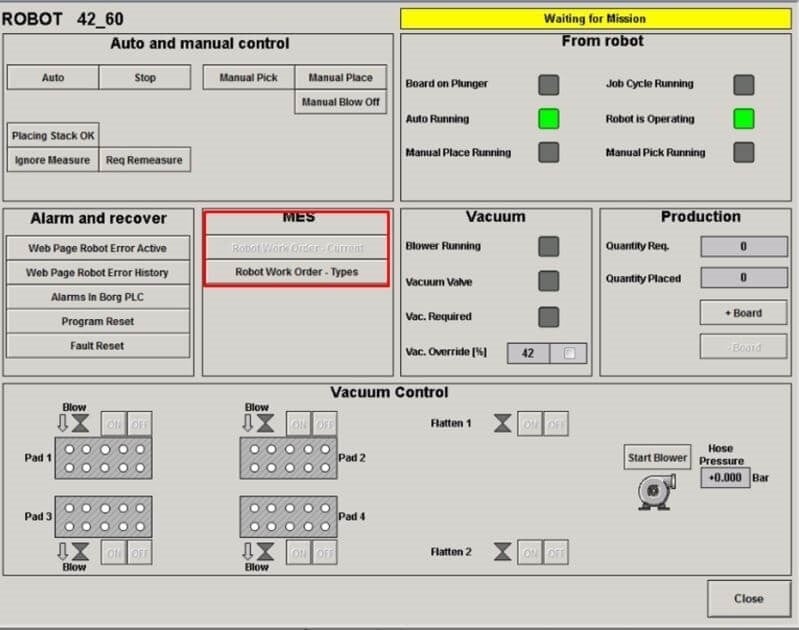Open Robot Work Order - Types

(x=297, y=272)
